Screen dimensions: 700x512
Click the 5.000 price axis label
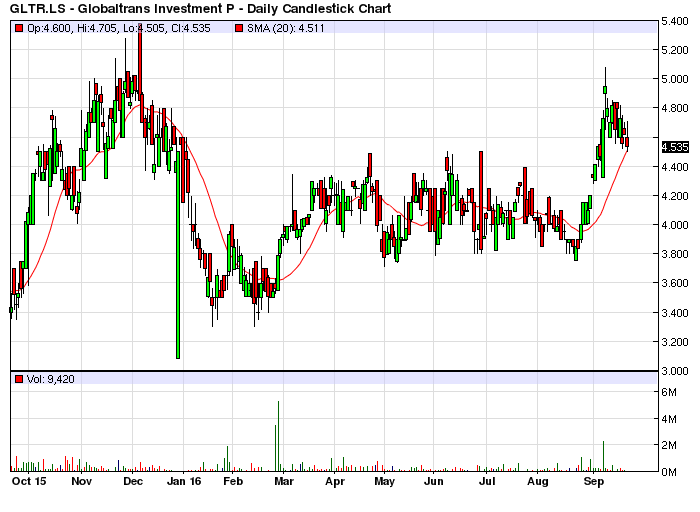tap(675, 79)
